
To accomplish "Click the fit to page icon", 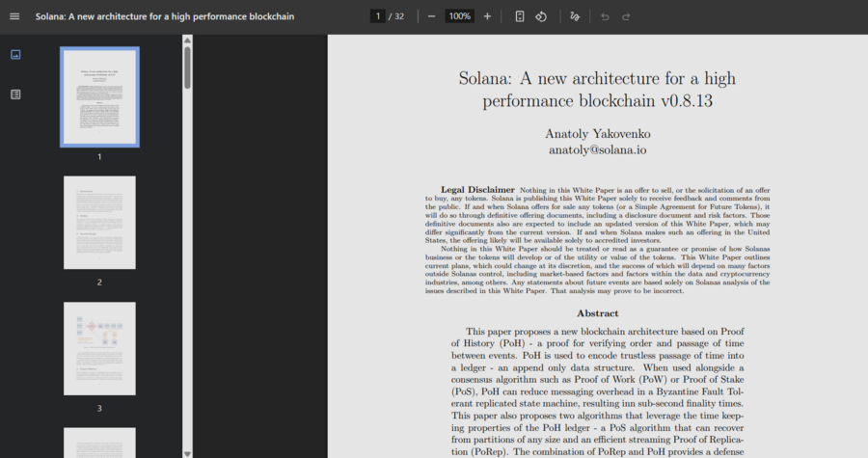I will (x=519, y=16).
